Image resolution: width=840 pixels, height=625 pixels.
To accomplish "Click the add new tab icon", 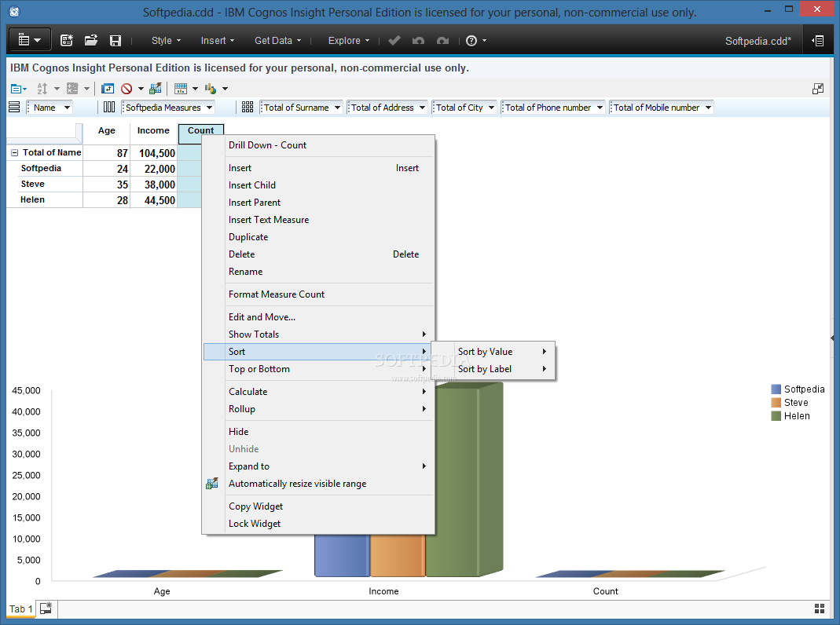I will pyautogui.click(x=46, y=608).
